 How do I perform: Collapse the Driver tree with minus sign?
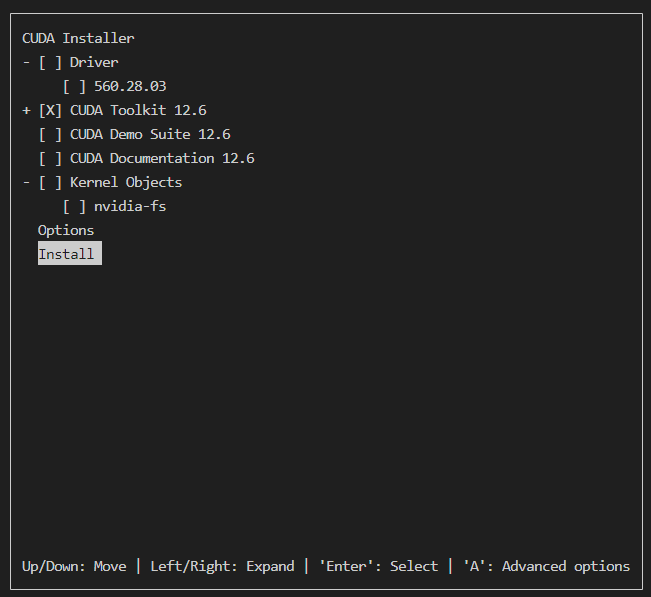click(x=27, y=63)
